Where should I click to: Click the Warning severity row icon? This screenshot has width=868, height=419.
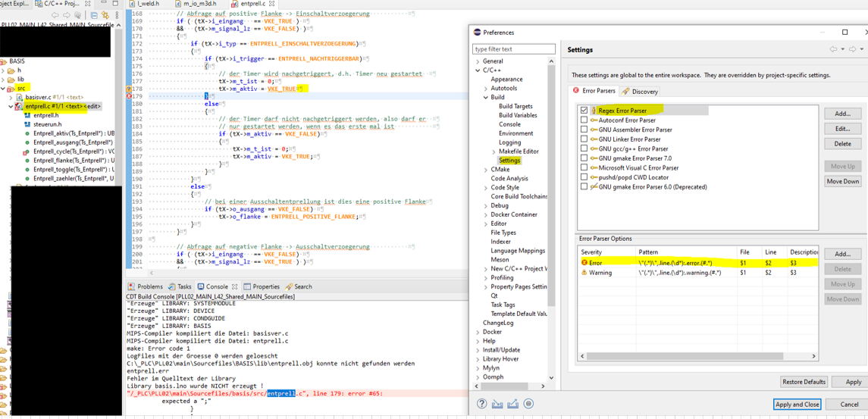[584, 272]
